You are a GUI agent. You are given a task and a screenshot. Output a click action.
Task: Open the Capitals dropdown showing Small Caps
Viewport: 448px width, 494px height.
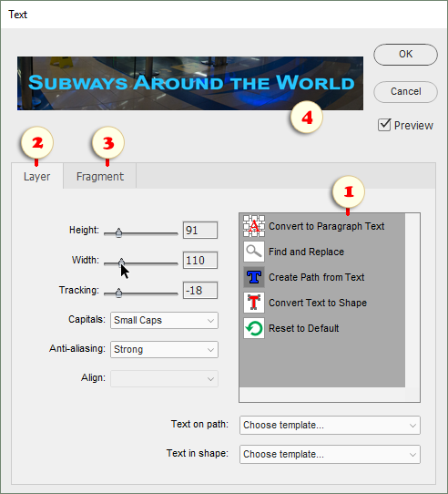[164, 321]
